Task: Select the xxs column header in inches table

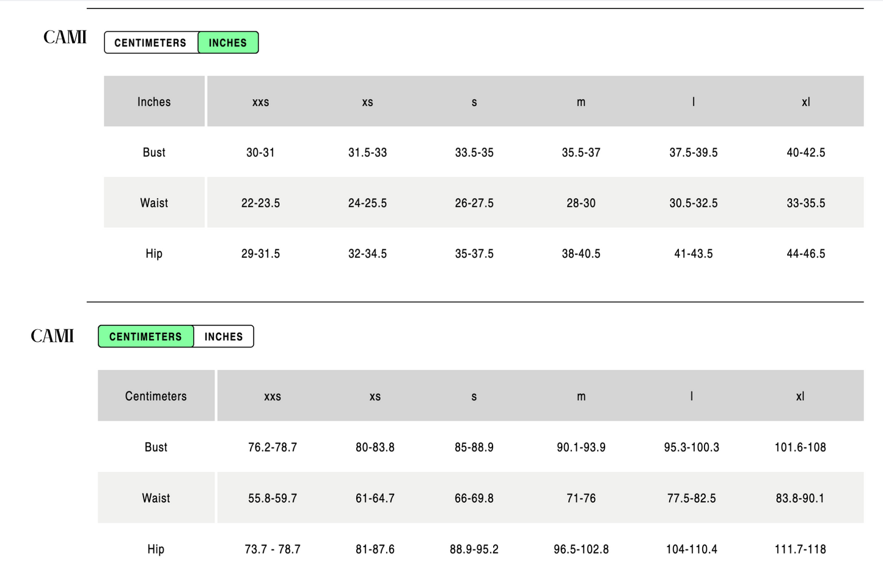Action: (x=261, y=102)
